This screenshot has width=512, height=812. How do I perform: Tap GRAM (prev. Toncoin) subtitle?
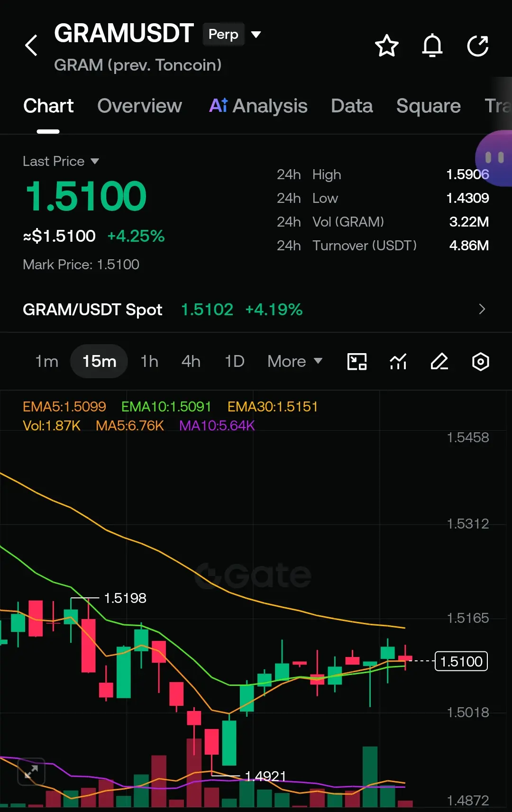coord(138,65)
